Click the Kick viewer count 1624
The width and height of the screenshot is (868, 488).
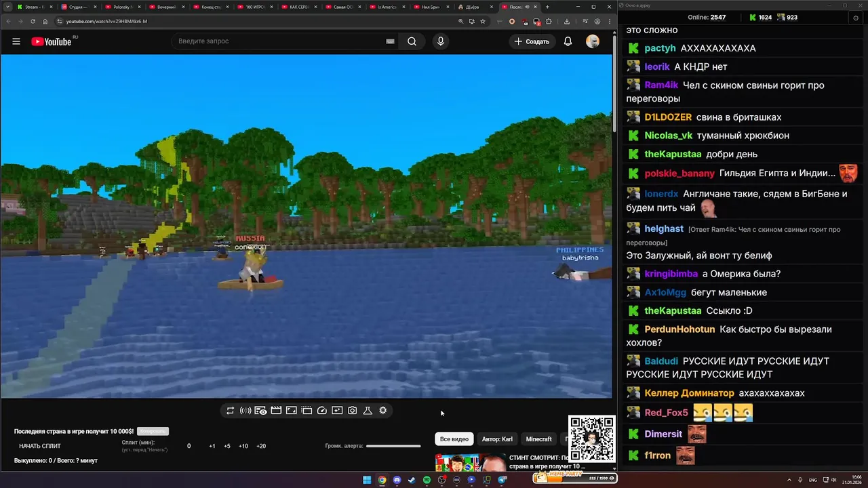760,17
